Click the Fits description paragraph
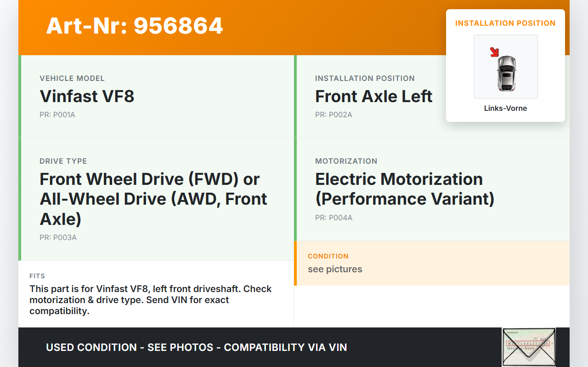Viewport: 588px width, 367px height. point(151,300)
